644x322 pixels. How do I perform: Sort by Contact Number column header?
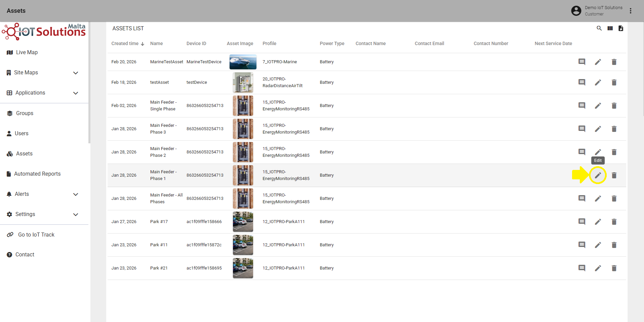[491, 43]
